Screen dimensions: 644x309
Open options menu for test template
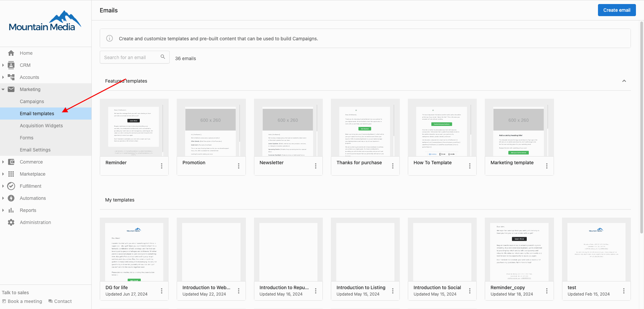click(x=624, y=291)
